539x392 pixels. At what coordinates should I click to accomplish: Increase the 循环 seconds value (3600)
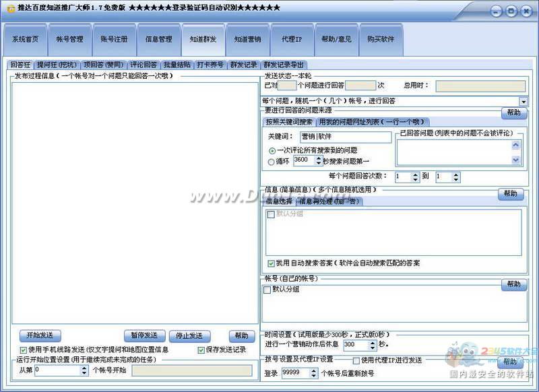[319, 158]
